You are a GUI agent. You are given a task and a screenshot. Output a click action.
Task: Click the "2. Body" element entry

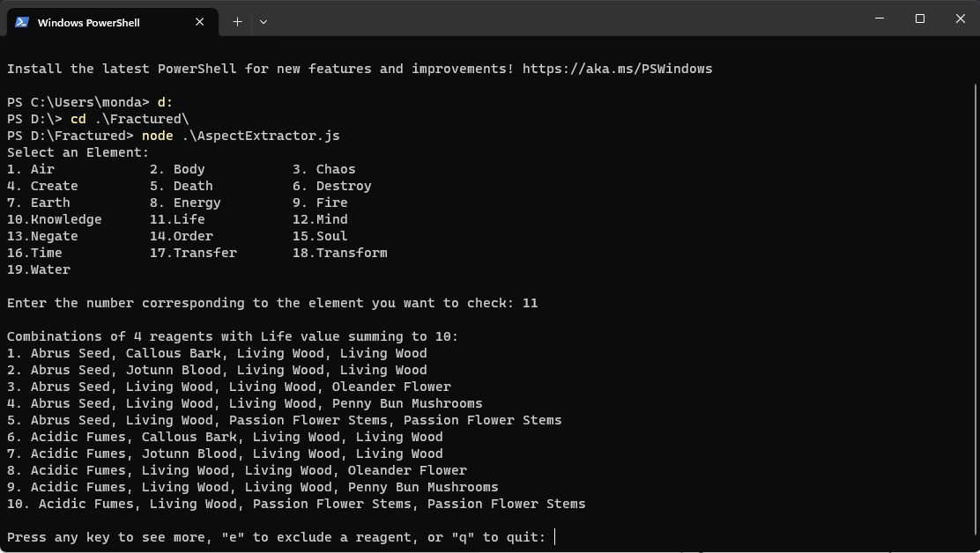tap(177, 169)
